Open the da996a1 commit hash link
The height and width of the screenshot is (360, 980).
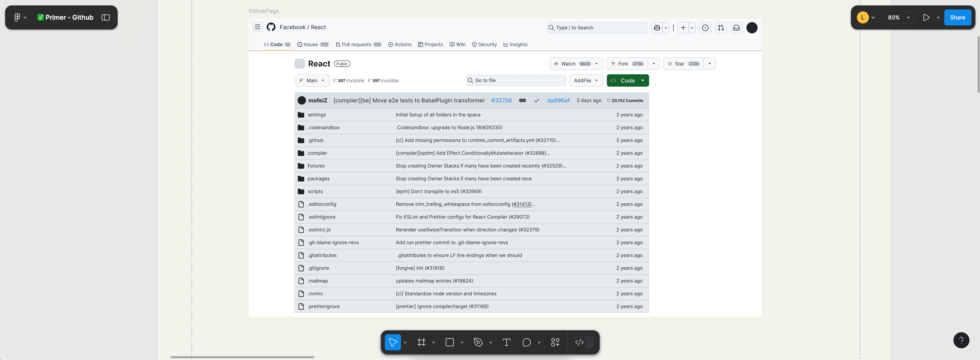(558, 101)
